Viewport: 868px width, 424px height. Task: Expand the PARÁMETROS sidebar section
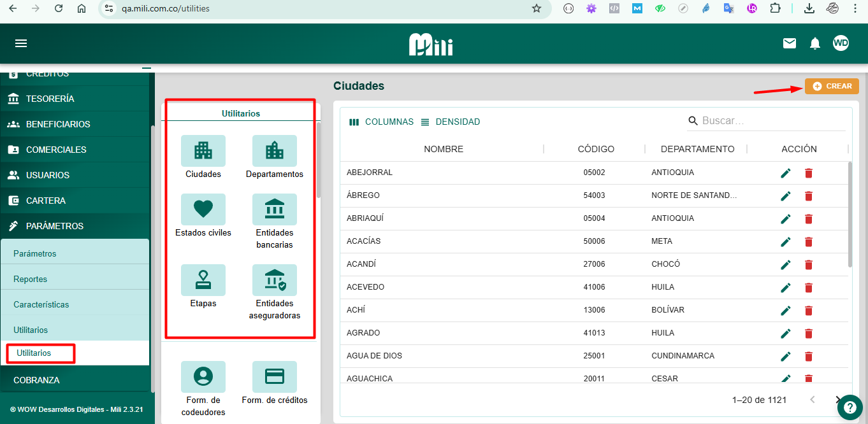click(x=55, y=226)
